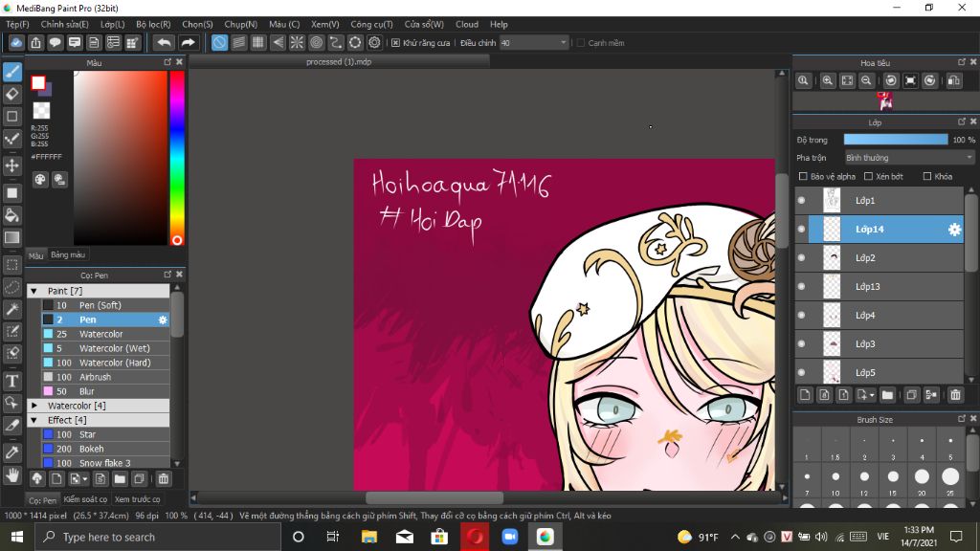Enable Bảo vệ alpha checkbox
Image resolution: width=980 pixels, height=551 pixels.
click(x=804, y=177)
